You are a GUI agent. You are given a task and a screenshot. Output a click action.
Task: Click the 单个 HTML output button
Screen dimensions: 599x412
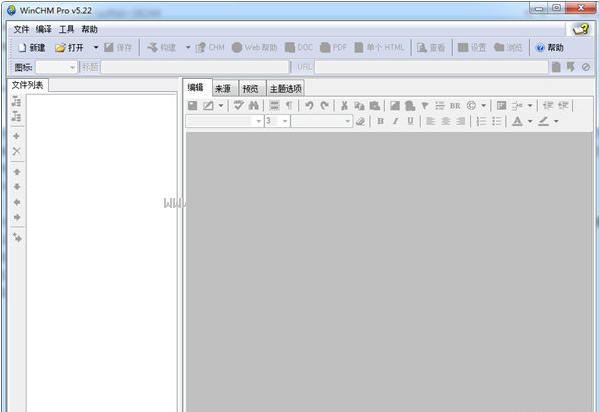point(379,47)
